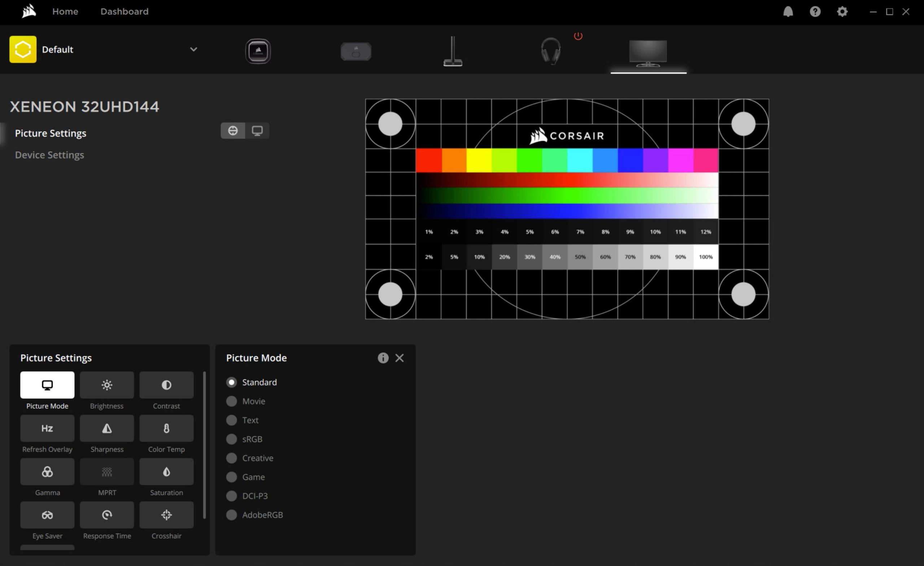The height and width of the screenshot is (566, 924).
Task: Open the Dashboard tab
Action: (x=124, y=12)
